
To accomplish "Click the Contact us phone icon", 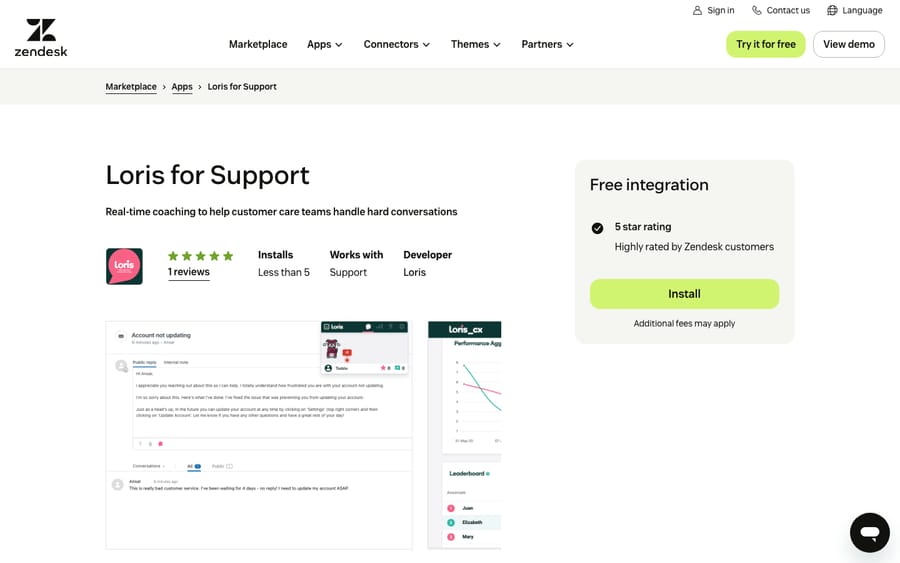I will click(x=757, y=10).
